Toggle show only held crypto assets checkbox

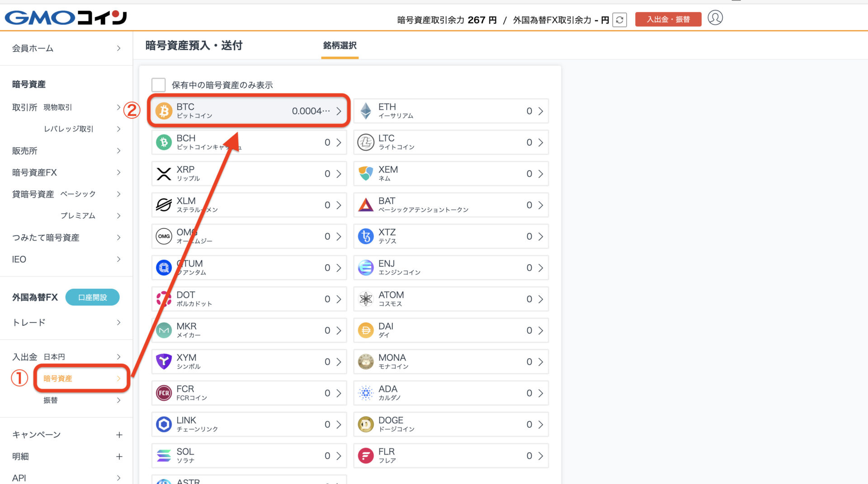158,85
